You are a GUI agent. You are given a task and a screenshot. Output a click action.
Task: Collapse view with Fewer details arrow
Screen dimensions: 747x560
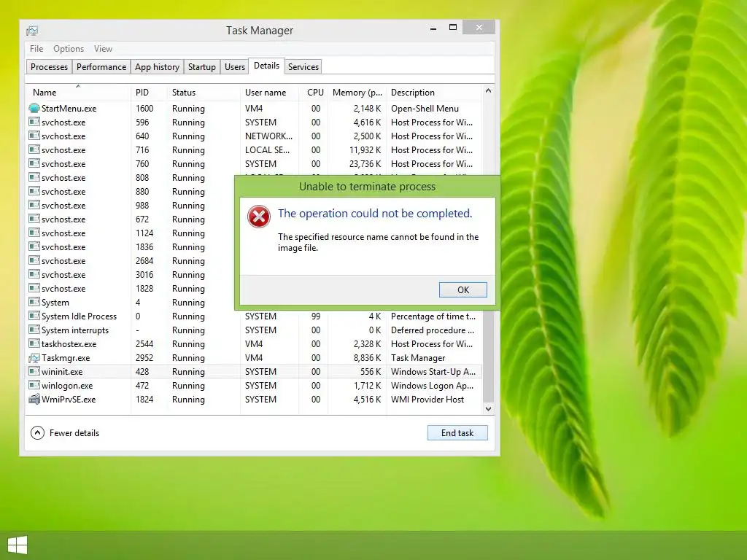37,433
